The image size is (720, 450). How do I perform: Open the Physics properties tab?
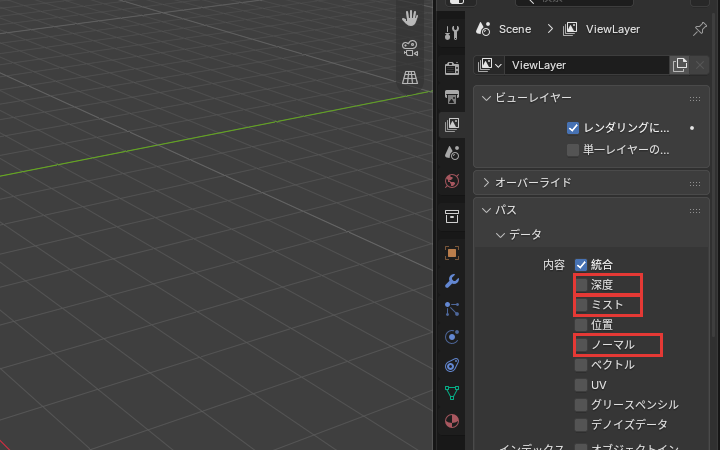coord(452,337)
